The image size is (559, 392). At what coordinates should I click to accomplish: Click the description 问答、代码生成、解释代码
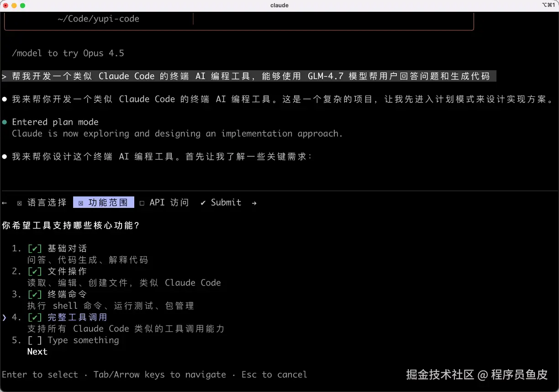88,260
